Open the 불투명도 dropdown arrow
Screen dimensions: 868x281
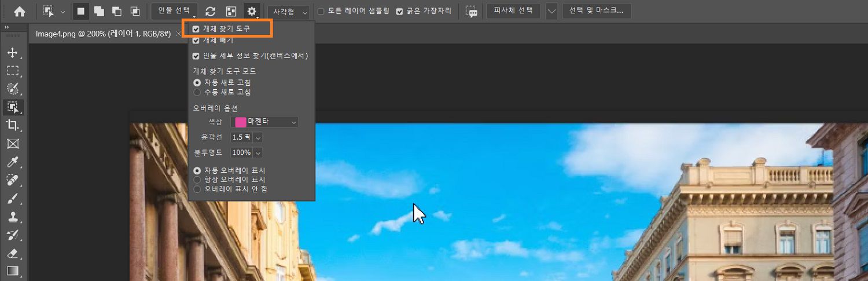coord(258,152)
